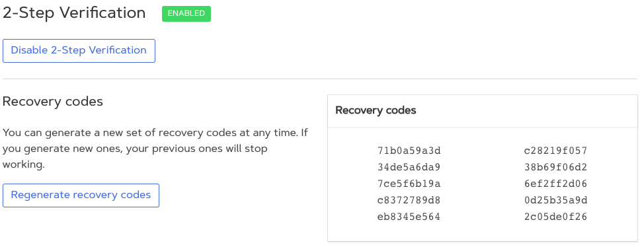Click the horizontal divider below Disable button
Screen dimensions: 644x247
click(x=320, y=79)
